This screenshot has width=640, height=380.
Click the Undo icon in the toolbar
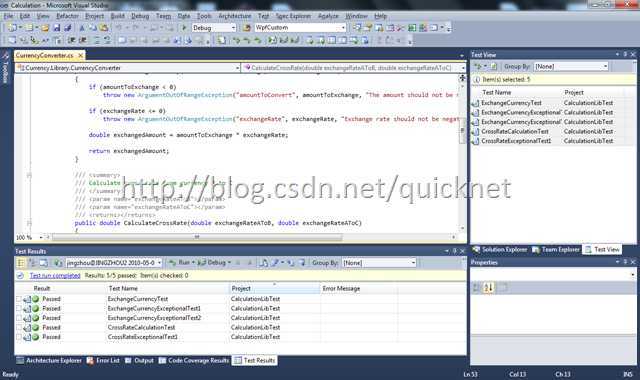[118, 28]
